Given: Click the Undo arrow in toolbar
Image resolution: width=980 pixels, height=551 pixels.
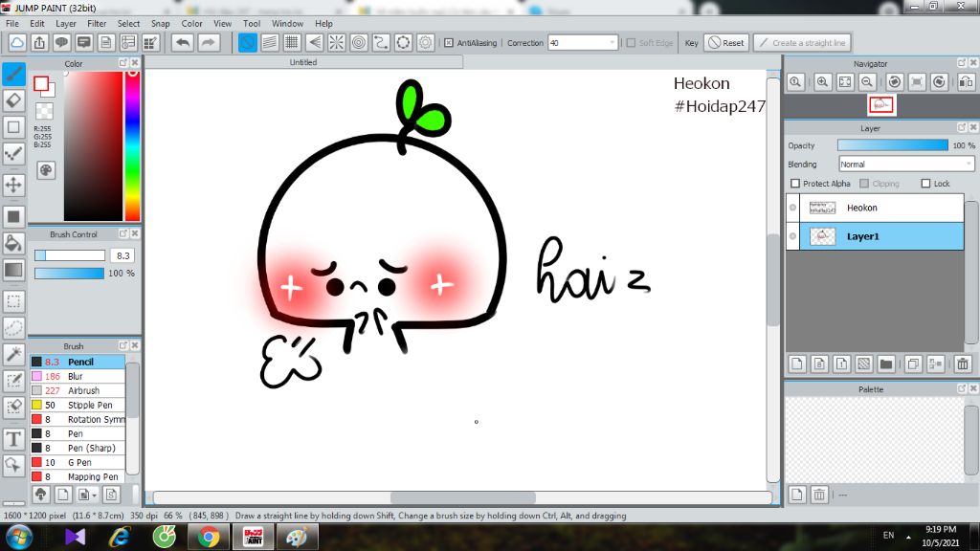Looking at the screenshot, I should click(x=183, y=42).
